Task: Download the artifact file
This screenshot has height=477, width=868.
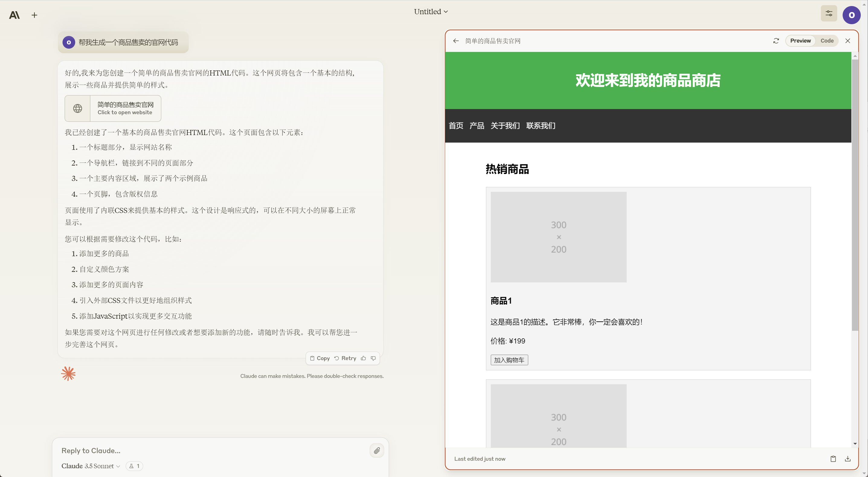Action: pos(848,459)
